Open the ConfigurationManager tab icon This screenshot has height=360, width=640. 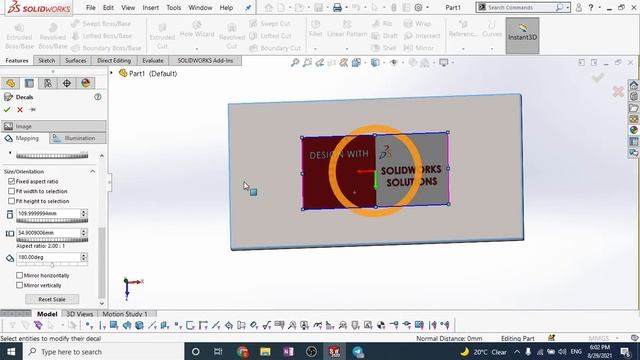click(48, 83)
